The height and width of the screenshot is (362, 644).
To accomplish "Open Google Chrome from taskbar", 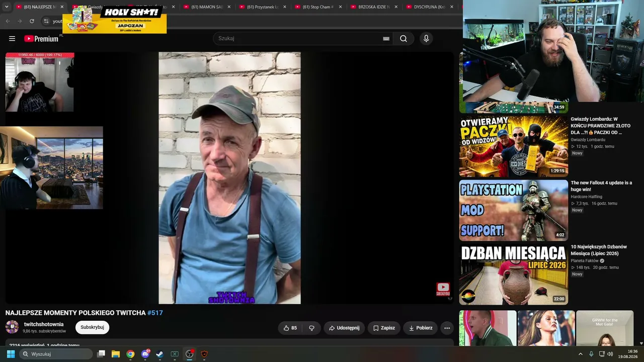I will (130, 354).
